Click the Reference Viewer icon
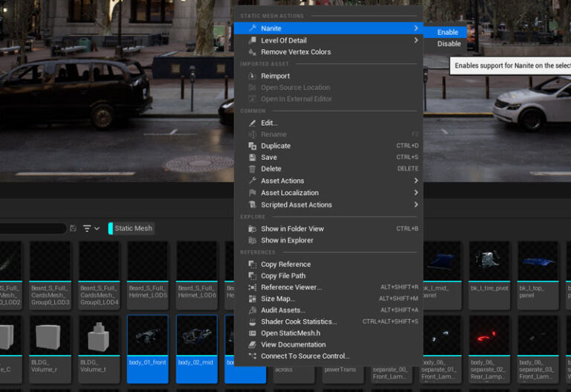This screenshot has height=392, width=571. [x=253, y=287]
